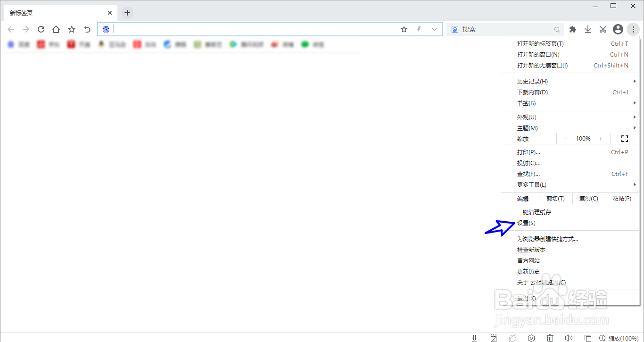Click the trash bin icon in status bar
The width and height of the screenshot is (644, 342).
coord(550,338)
